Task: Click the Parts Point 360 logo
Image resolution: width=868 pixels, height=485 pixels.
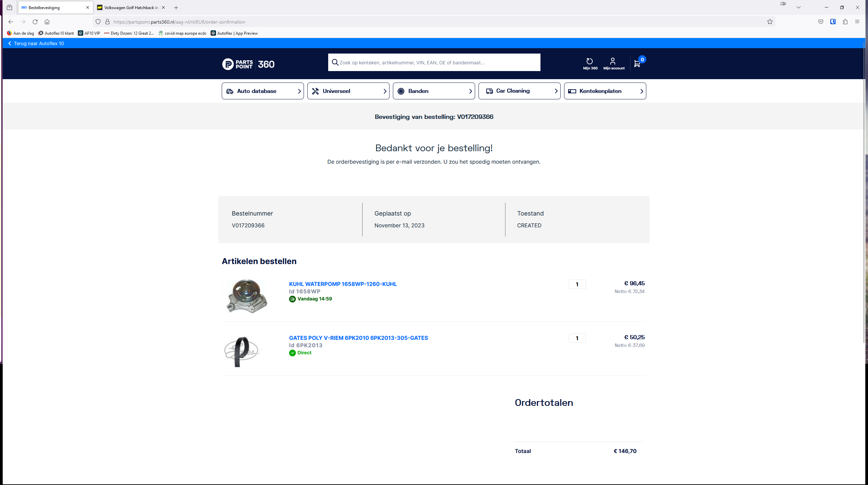Action: pyautogui.click(x=248, y=64)
